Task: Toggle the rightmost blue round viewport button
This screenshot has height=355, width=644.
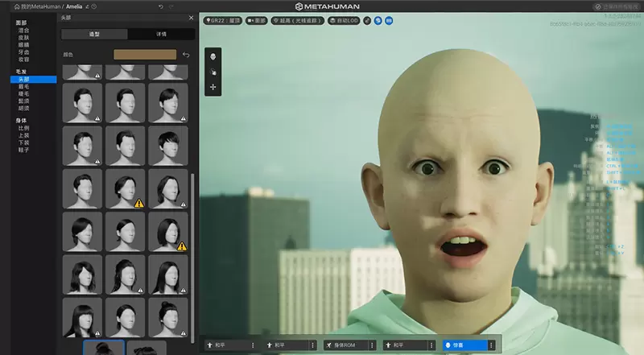Action: [x=390, y=20]
